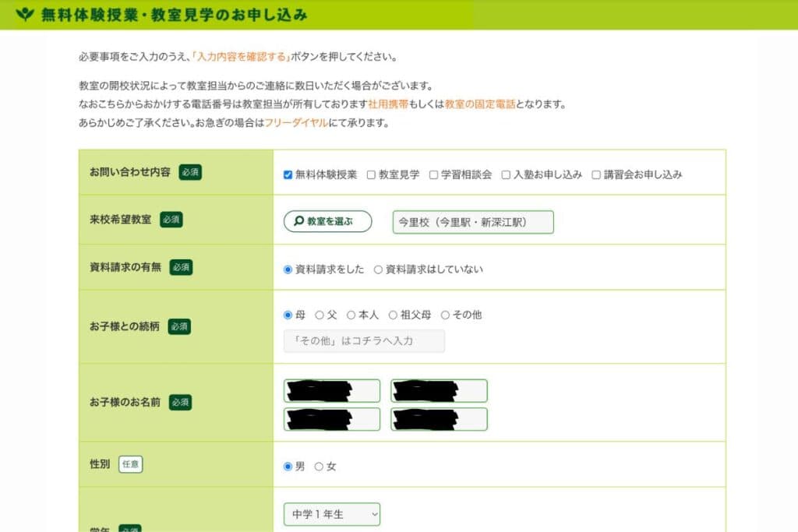Click the 任意 badge beside 性別
798x532 pixels.
tap(131, 464)
